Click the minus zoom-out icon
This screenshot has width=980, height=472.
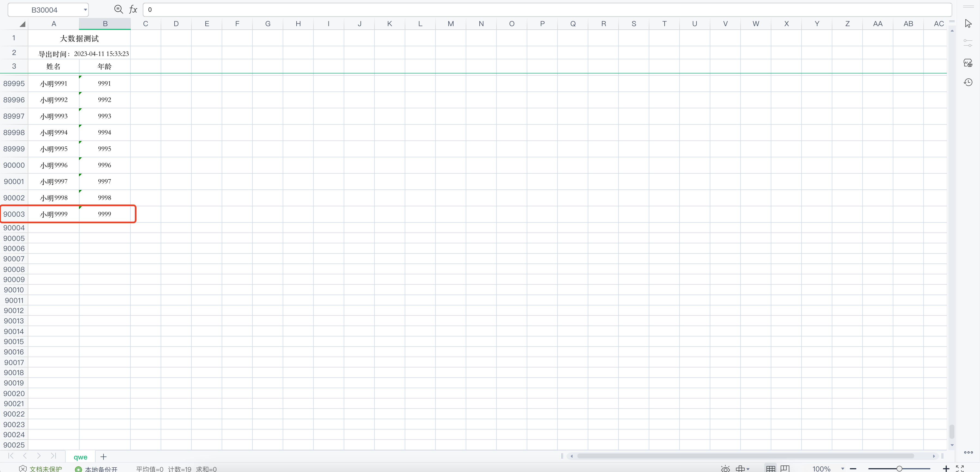click(x=853, y=468)
